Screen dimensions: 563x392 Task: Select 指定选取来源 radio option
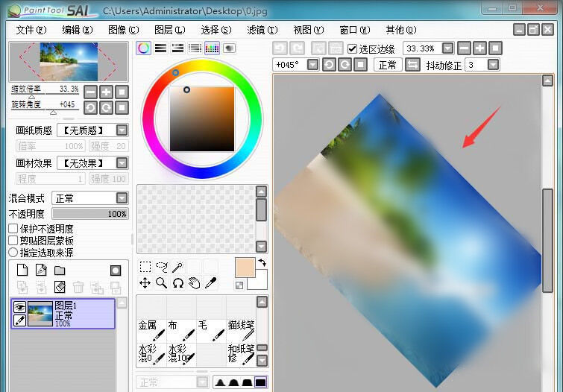point(13,253)
